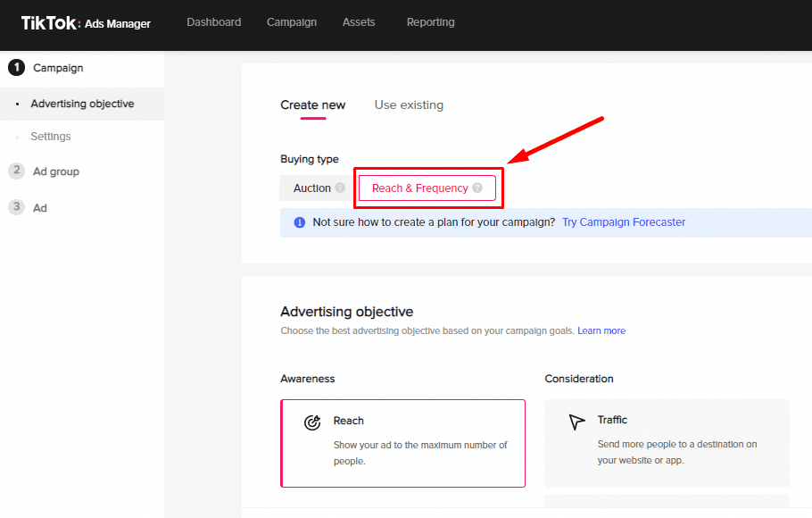Viewport: 812px width, 518px height.
Task: Click the Reach target icon
Action: [x=312, y=423]
